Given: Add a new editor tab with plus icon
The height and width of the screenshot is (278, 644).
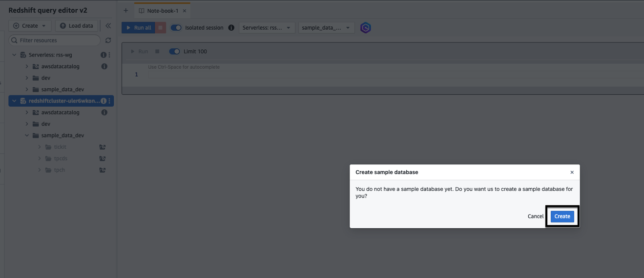Looking at the screenshot, I should (125, 10).
